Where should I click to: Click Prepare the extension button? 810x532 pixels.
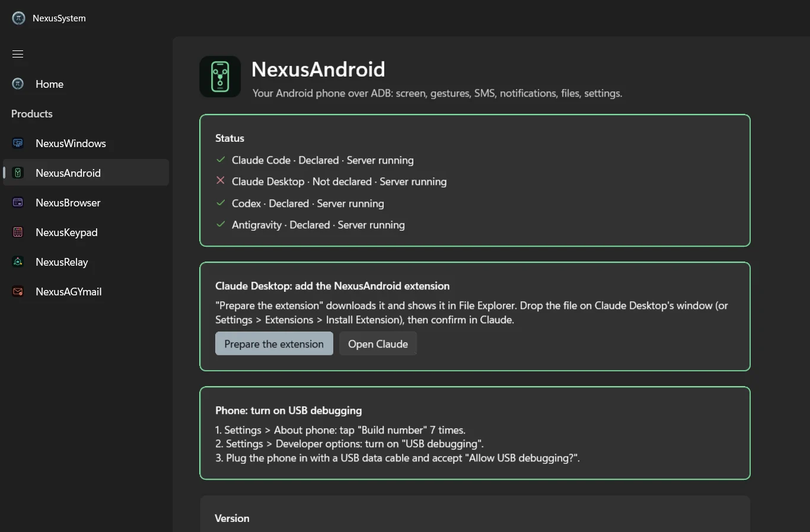coord(274,343)
